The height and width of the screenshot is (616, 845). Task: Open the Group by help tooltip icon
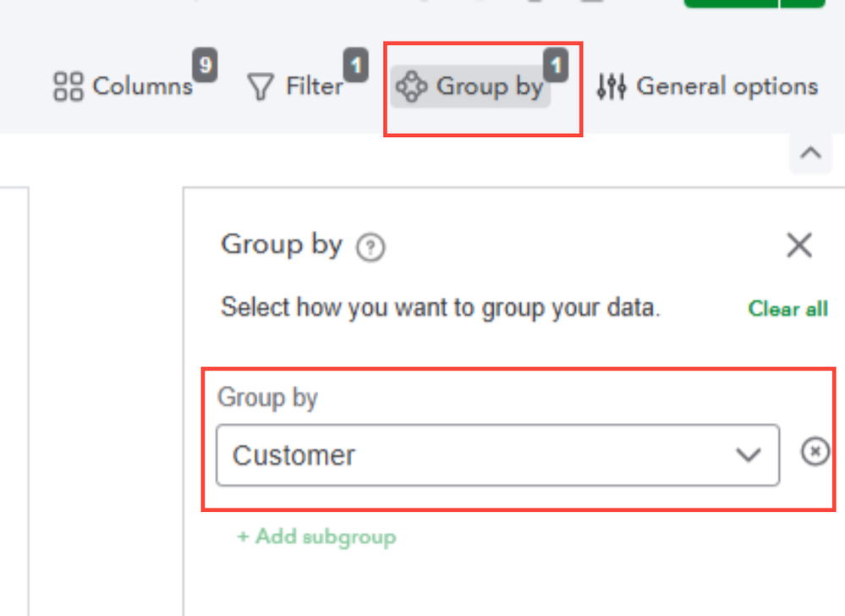coord(370,248)
